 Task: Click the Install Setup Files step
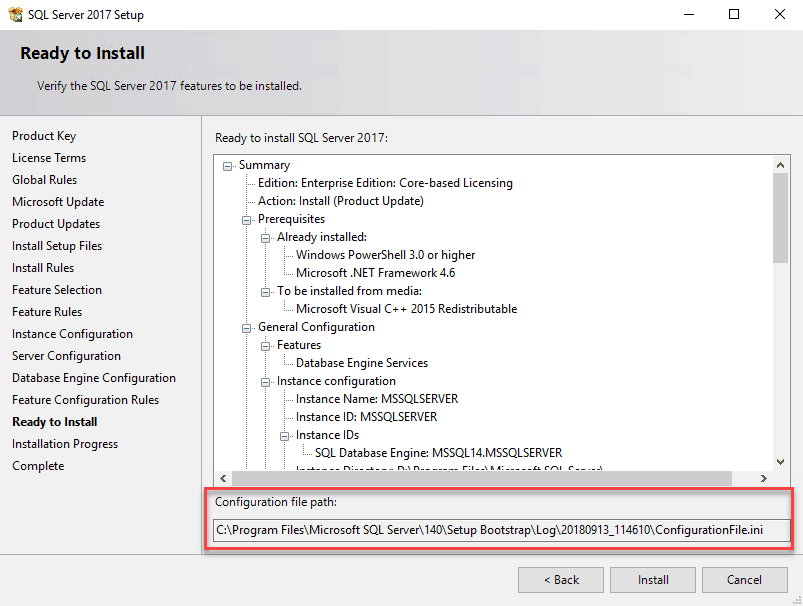(x=57, y=246)
